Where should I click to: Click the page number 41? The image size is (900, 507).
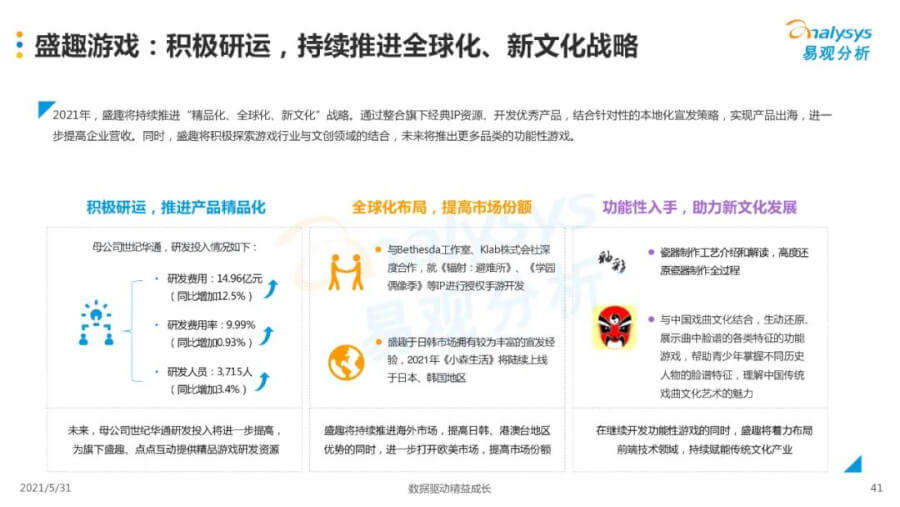(x=876, y=488)
